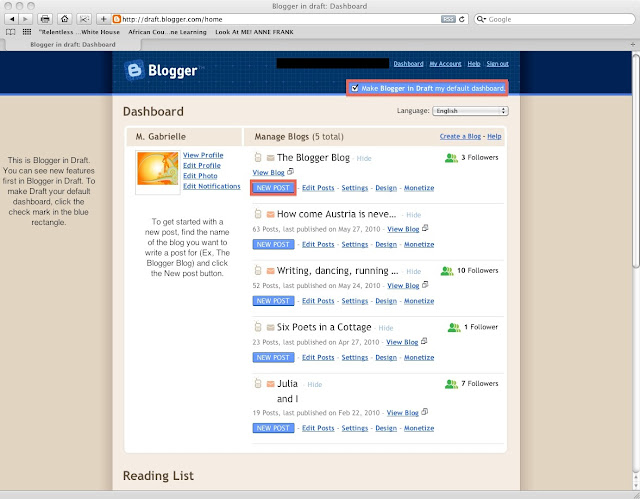Click NEW POST for How come Austria

pyautogui.click(x=273, y=244)
